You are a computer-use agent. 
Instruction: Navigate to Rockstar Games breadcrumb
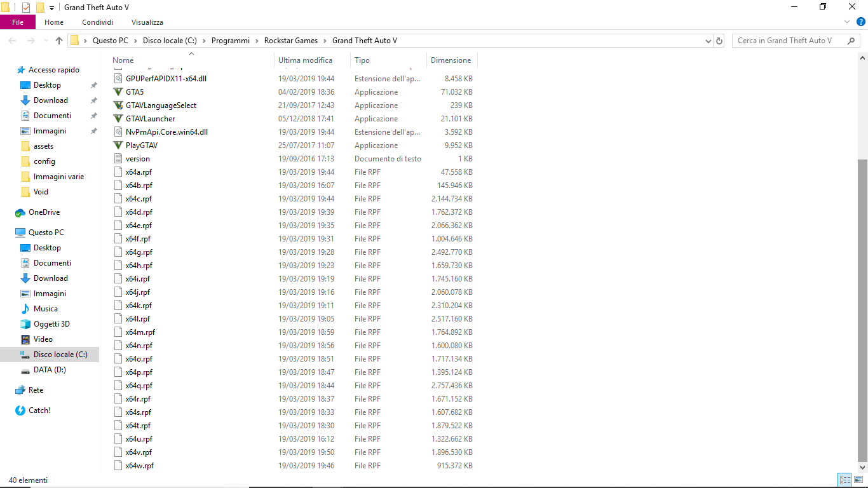click(x=291, y=41)
